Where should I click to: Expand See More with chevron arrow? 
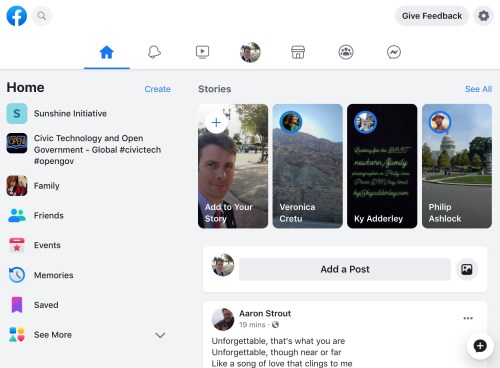coord(160,335)
